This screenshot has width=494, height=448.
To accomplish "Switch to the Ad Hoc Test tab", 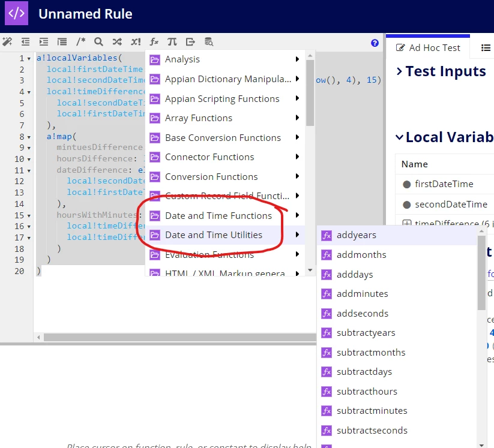I will tap(428, 48).
